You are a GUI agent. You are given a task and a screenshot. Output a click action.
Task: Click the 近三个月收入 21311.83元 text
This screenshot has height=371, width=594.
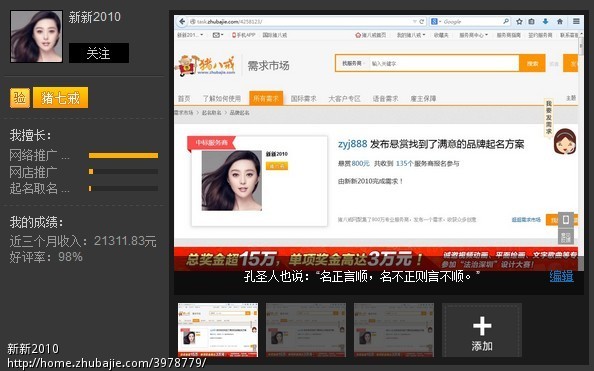click(83, 241)
